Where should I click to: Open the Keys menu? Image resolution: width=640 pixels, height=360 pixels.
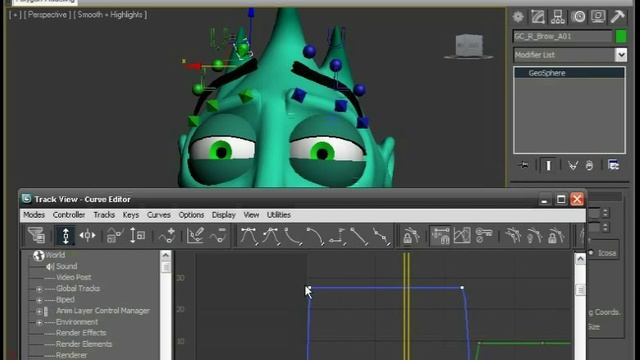[x=131, y=215]
